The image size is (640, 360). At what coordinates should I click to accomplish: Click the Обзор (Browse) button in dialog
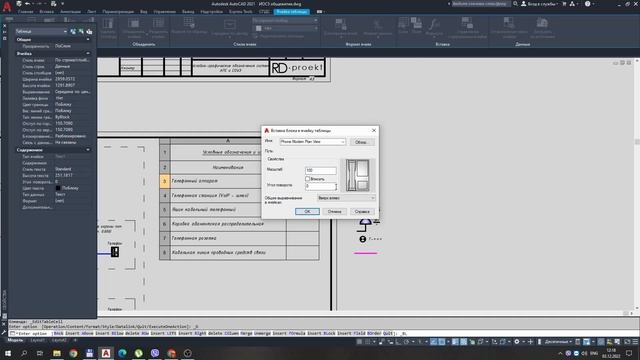(362, 142)
